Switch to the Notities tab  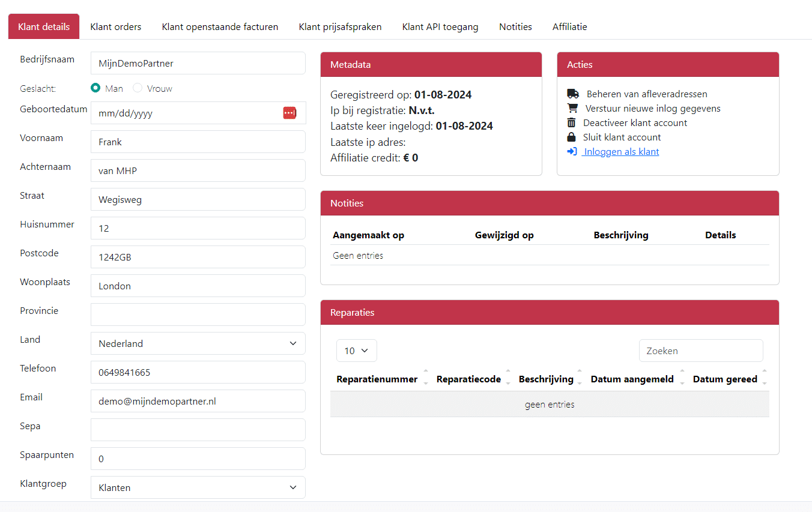pos(515,27)
